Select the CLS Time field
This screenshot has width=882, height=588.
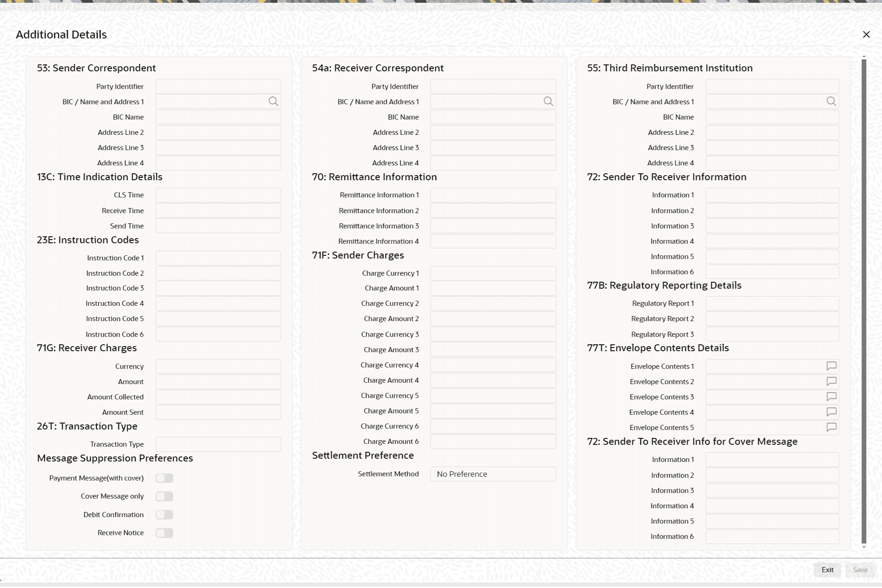point(218,195)
